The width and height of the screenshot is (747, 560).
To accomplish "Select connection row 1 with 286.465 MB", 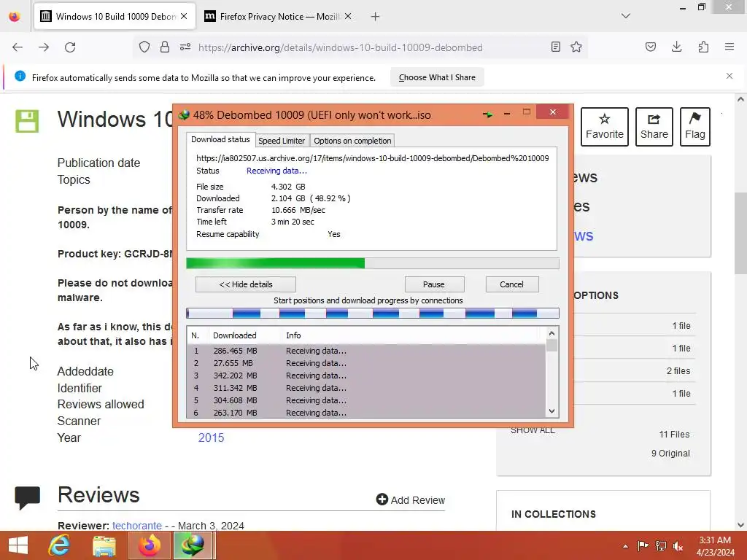I will pyautogui.click(x=366, y=351).
